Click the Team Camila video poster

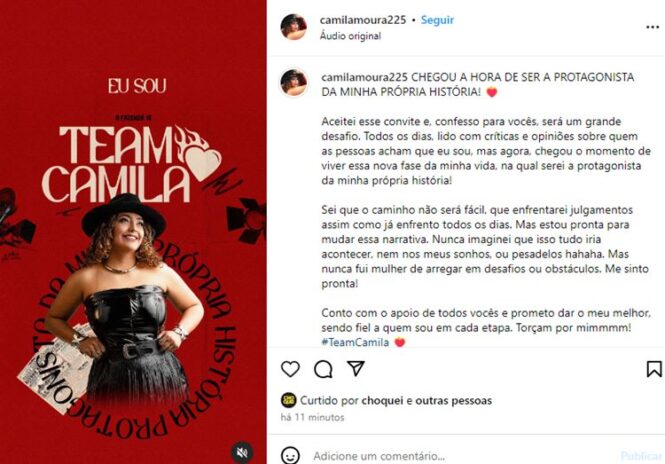(x=133, y=232)
